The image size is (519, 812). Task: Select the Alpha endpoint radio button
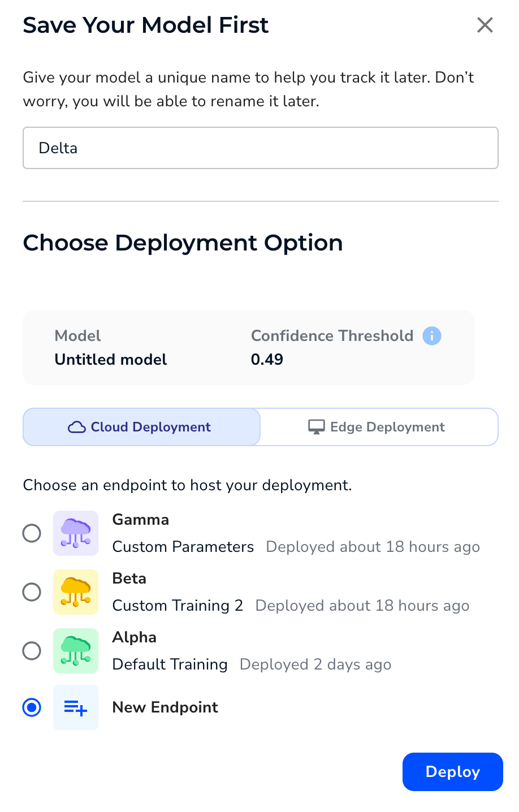click(32, 650)
